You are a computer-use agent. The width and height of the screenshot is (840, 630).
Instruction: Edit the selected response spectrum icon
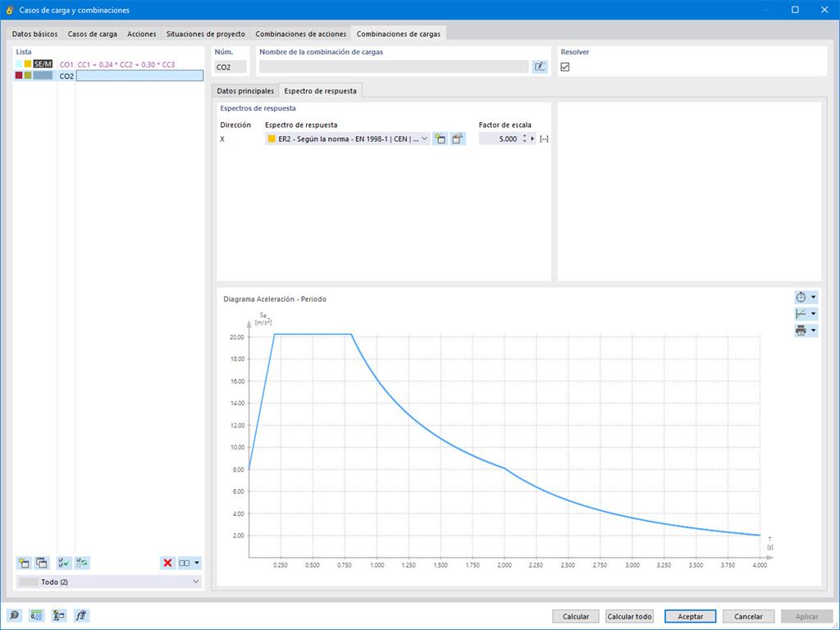point(457,139)
